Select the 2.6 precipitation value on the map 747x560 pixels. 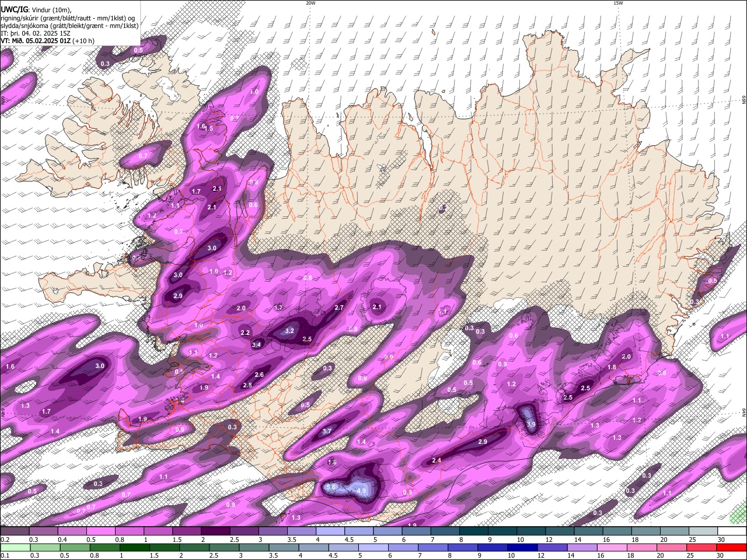coord(260,374)
